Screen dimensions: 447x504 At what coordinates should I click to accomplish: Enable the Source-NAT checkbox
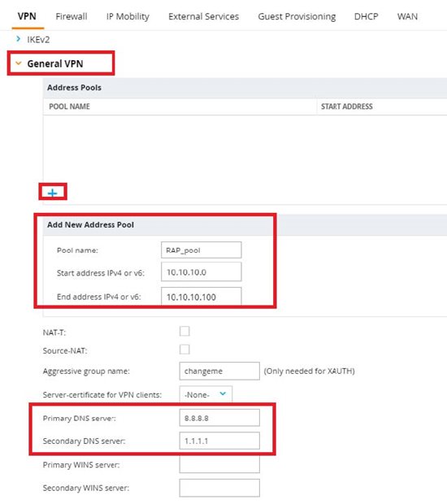pyautogui.click(x=184, y=350)
